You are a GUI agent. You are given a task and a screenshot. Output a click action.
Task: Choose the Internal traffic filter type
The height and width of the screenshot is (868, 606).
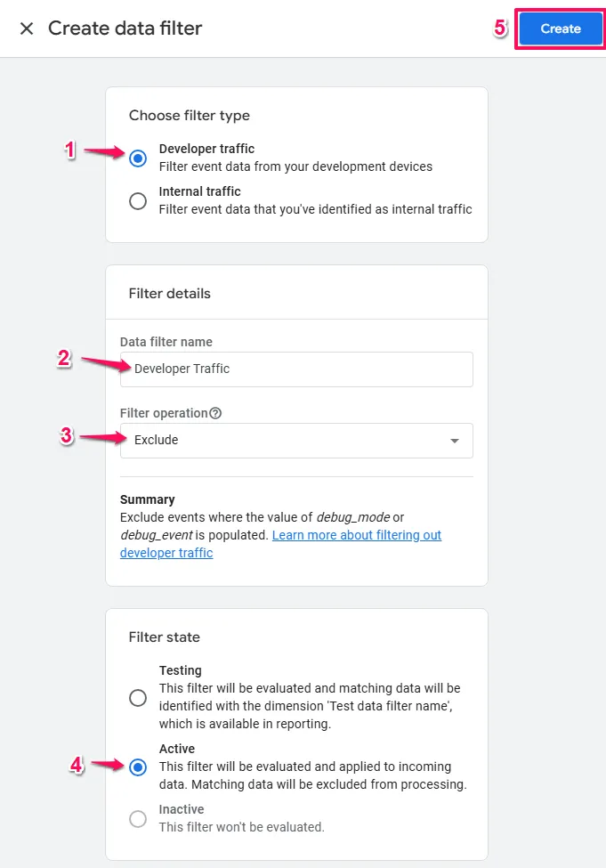point(138,201)
